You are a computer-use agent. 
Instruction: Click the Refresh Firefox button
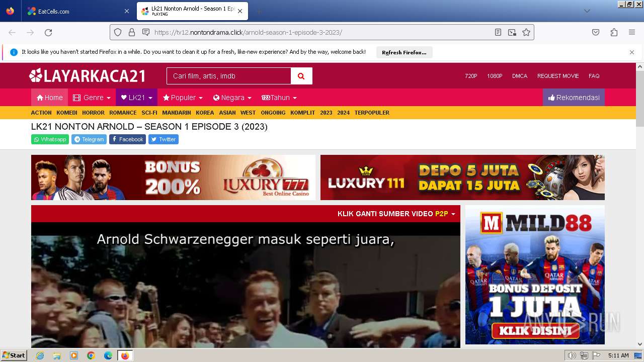(404, 52)
